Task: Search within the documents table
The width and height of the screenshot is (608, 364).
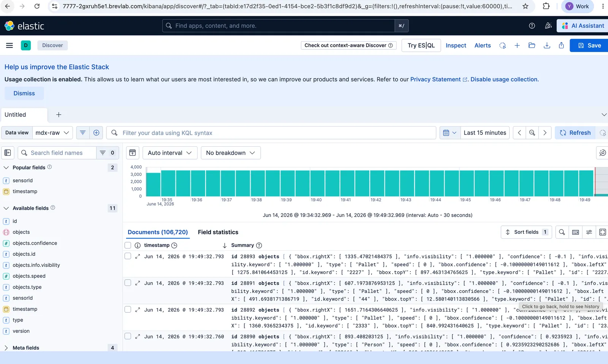Action: click(562, 232)
